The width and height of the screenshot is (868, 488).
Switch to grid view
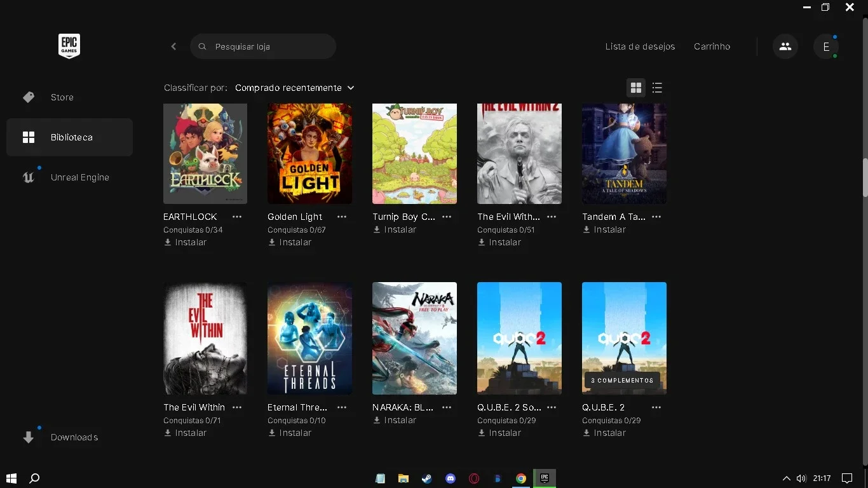pos(636,88)
